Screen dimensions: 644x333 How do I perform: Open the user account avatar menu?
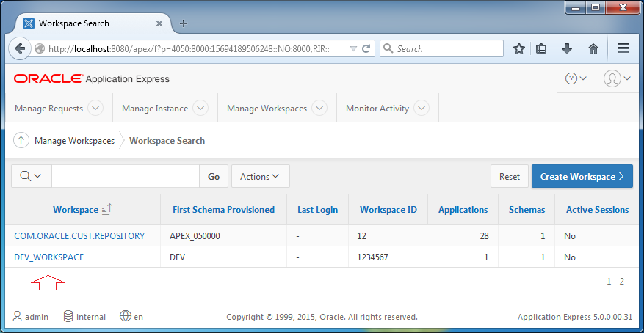coord(618,78)
